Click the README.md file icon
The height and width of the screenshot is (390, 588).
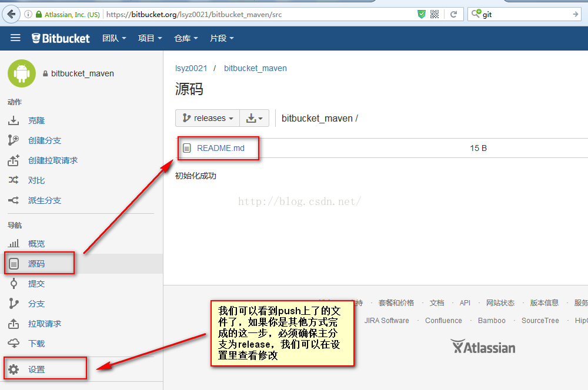point(187,149)
